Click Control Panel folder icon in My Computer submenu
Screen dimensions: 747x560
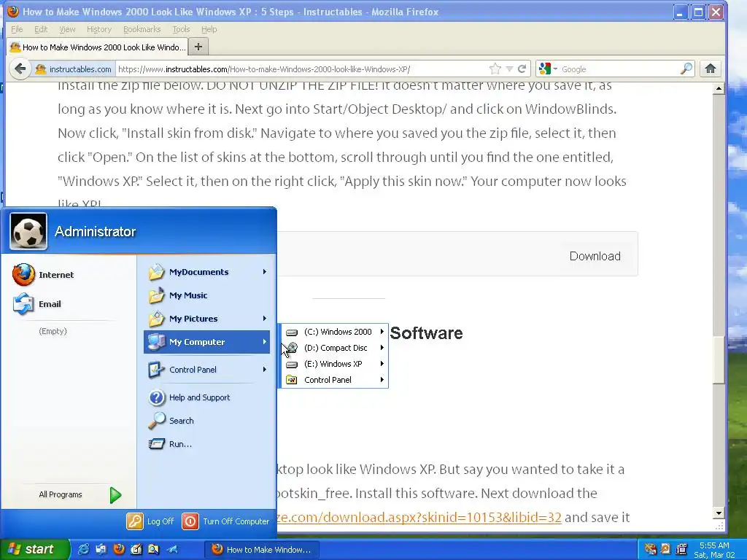[292, 380]
